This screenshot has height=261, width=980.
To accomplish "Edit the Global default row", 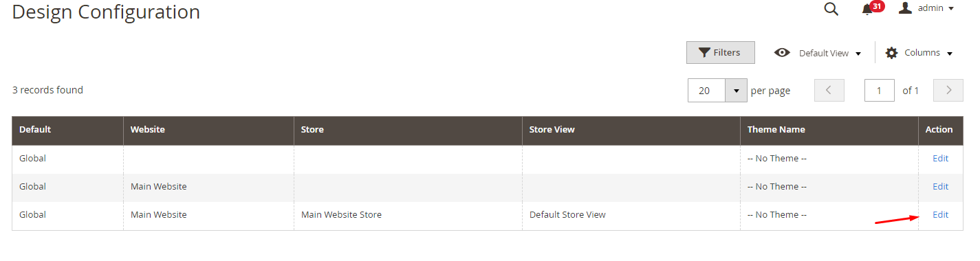I will click(940, 159).
